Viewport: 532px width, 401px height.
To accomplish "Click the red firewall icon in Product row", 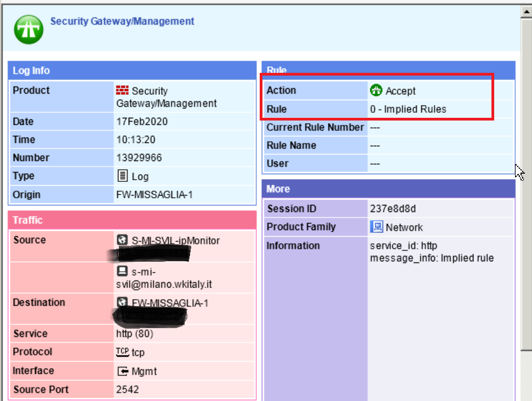I will click(122, 90).
